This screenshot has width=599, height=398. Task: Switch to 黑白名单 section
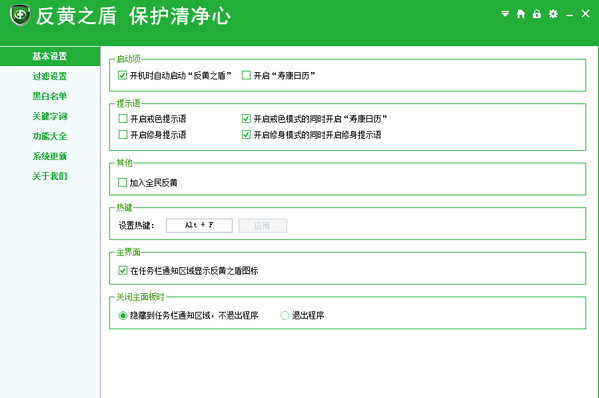click(50, 96)
